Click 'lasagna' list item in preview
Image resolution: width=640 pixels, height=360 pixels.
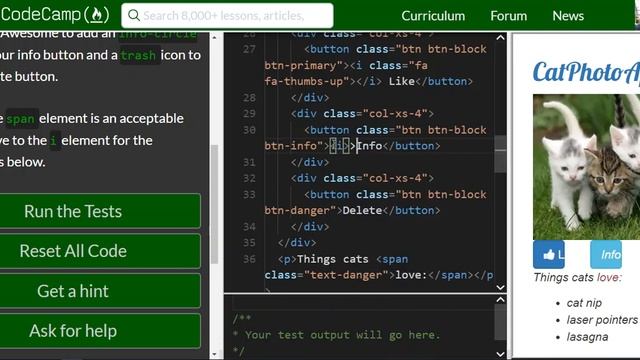[x=587, y=337]
